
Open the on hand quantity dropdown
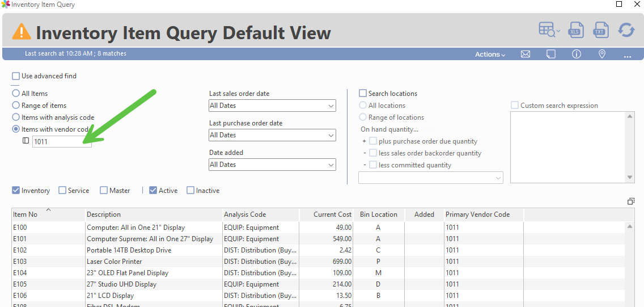click(431, 178)
